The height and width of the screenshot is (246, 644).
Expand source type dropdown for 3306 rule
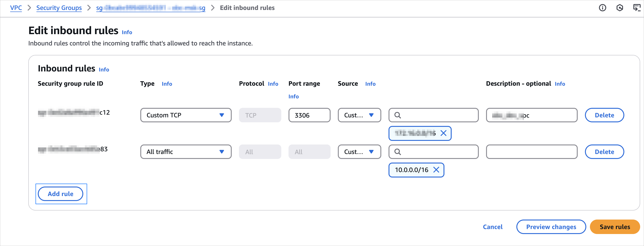coord(359,115)
